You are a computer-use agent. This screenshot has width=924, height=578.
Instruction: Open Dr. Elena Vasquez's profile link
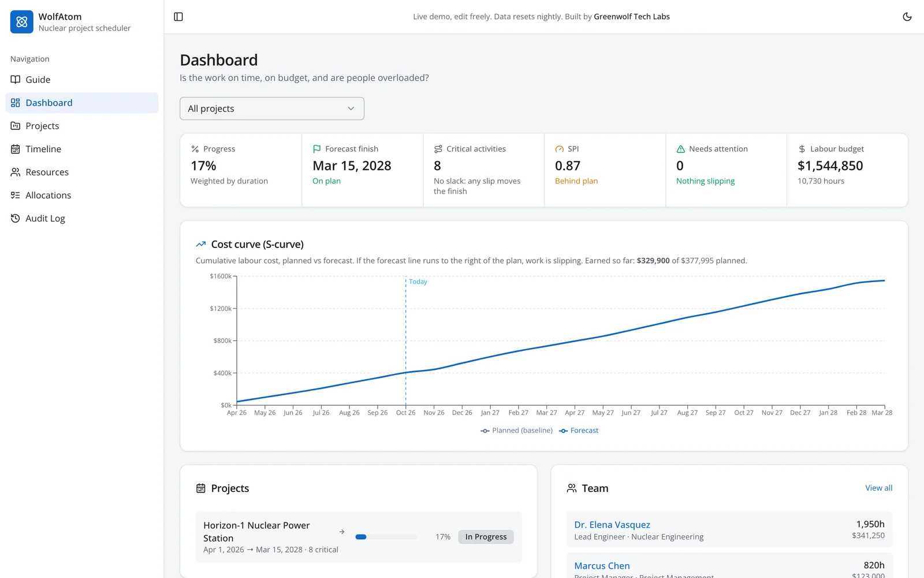click(x=612, y=525)
